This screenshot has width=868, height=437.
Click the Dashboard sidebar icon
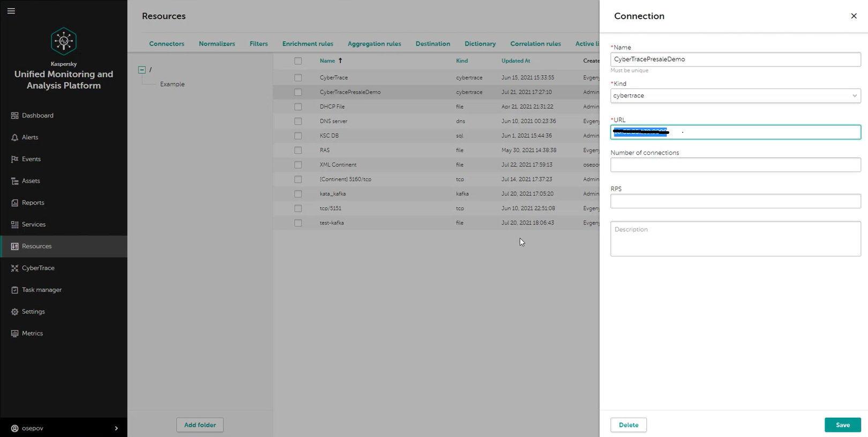pyautogui.click(x=14, y=116)
